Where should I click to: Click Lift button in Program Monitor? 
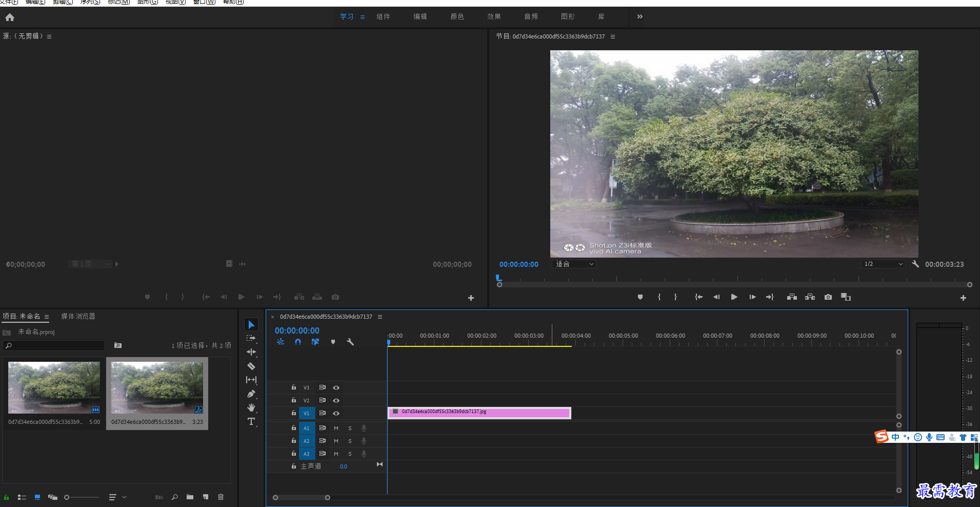click(792, 297)
